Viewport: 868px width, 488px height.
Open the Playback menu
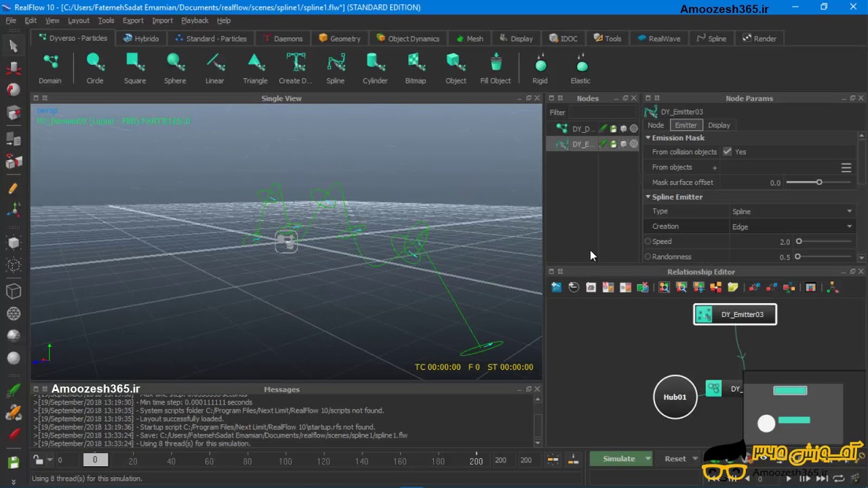point(195,20)
